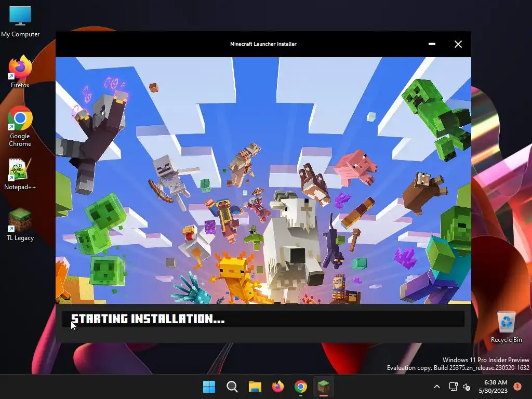This screenshot has height=399, width=532.
Task: Click the Starting Installation progress bar
Action: [263, 319]
